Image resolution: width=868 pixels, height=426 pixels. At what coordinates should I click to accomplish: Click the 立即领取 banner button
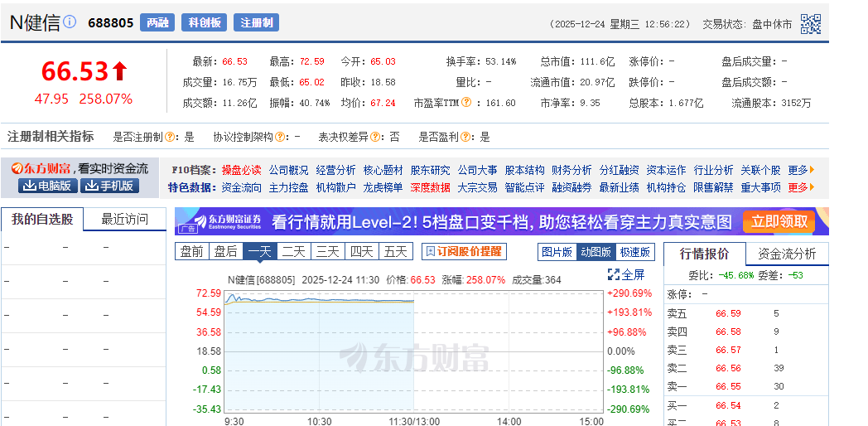779,221
